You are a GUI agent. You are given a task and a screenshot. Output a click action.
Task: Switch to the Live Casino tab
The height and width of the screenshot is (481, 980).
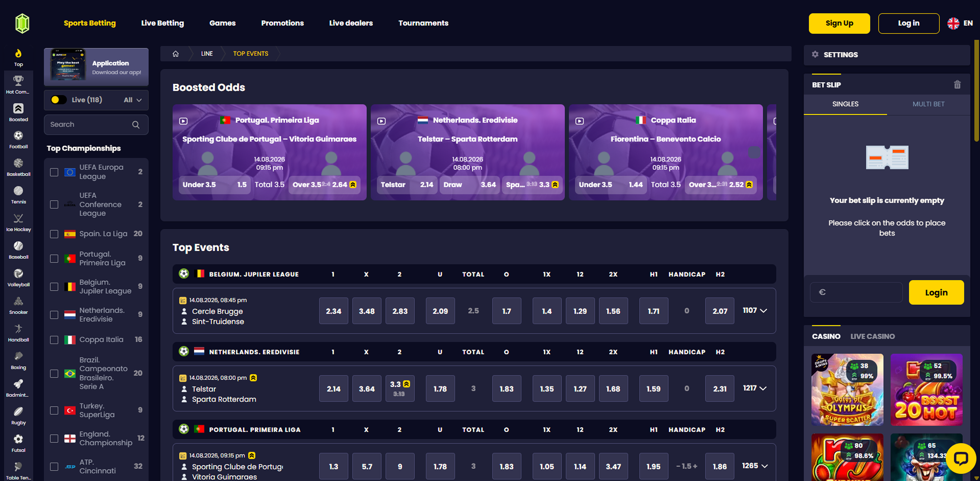point(872,336)
